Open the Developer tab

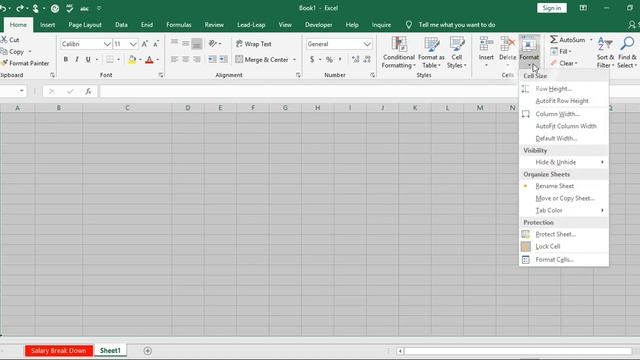318,25
